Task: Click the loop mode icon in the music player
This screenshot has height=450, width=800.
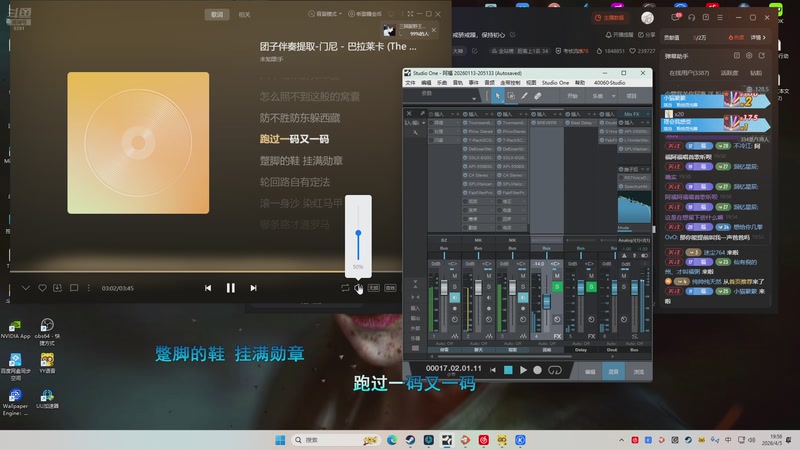Action: (345, 288)
